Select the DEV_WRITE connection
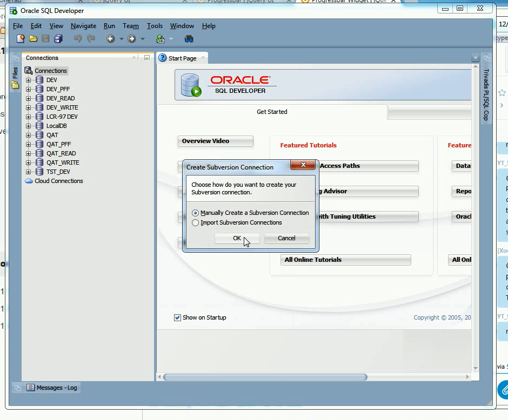This screenshot has width=508, height=420. click(62, 107)
